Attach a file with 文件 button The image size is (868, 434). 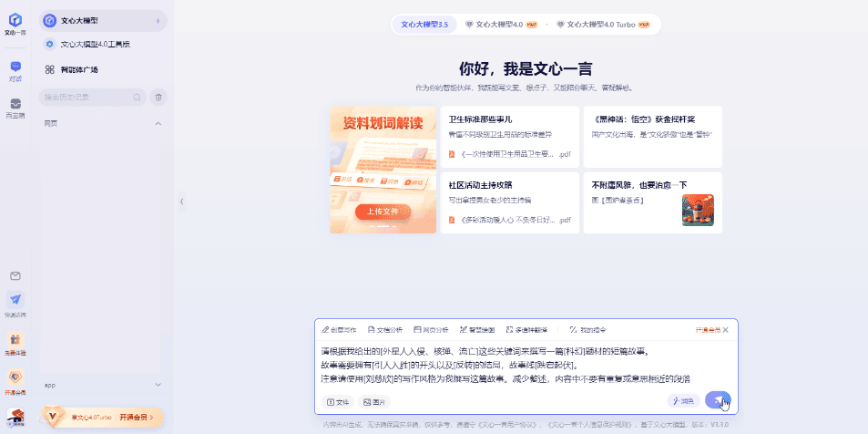[x=337, y=402]
